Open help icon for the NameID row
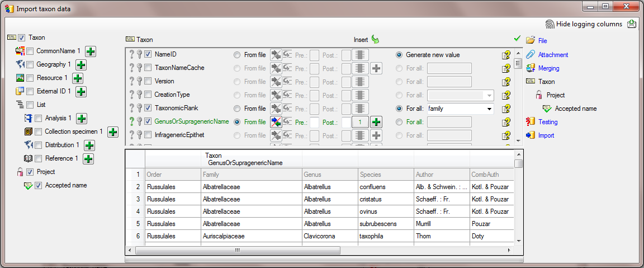This screenshot has width=644, height=268. tap(506, 55)
